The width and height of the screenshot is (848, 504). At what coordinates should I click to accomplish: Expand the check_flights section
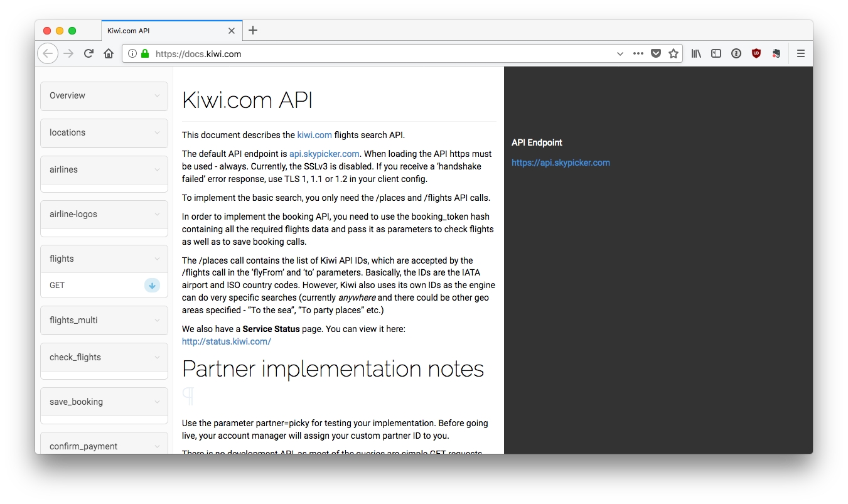104,358
